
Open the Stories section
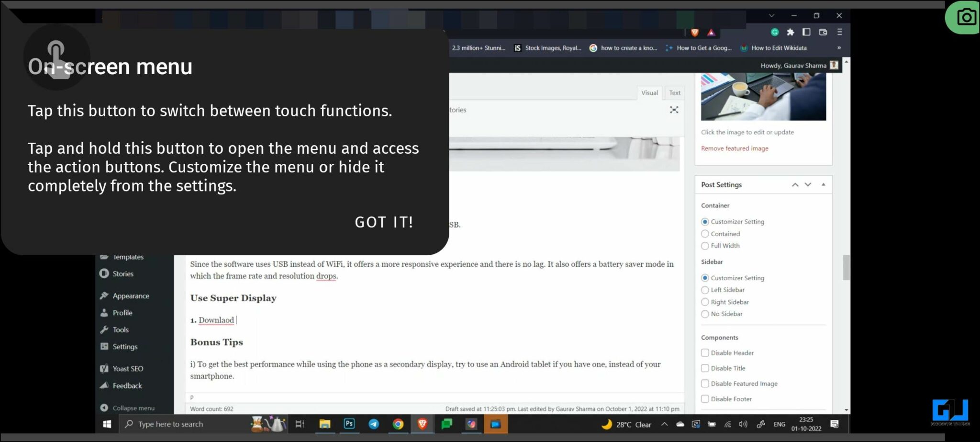[122, 273]
